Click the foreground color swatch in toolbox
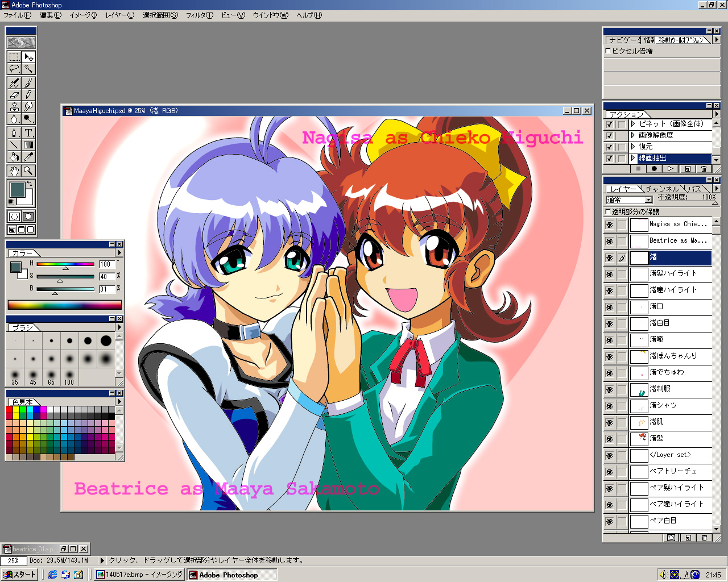The width and height of the screenshot is (728, 582). pyautogui.click(x=17, y=189)
